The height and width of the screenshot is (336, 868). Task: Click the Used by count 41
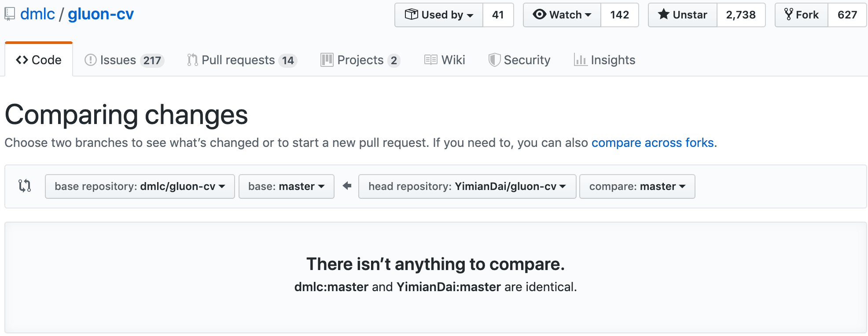(498, 15)
